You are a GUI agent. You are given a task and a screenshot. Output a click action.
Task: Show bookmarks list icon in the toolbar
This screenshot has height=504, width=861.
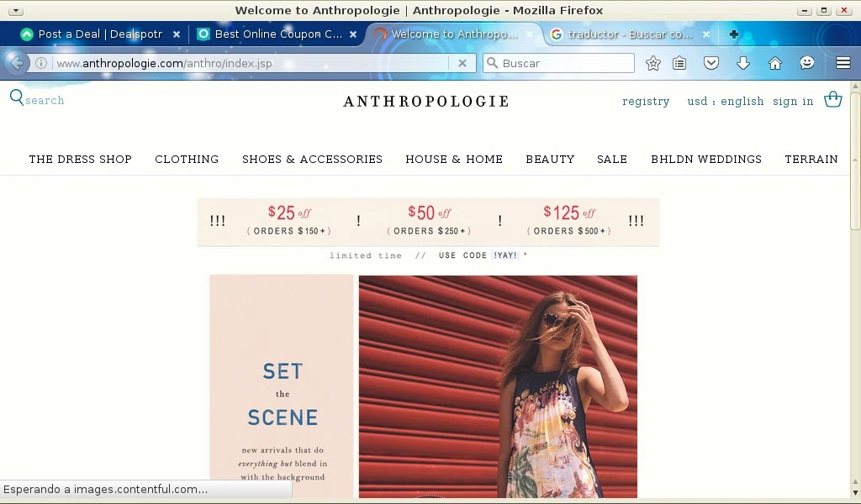coord(679,63)
